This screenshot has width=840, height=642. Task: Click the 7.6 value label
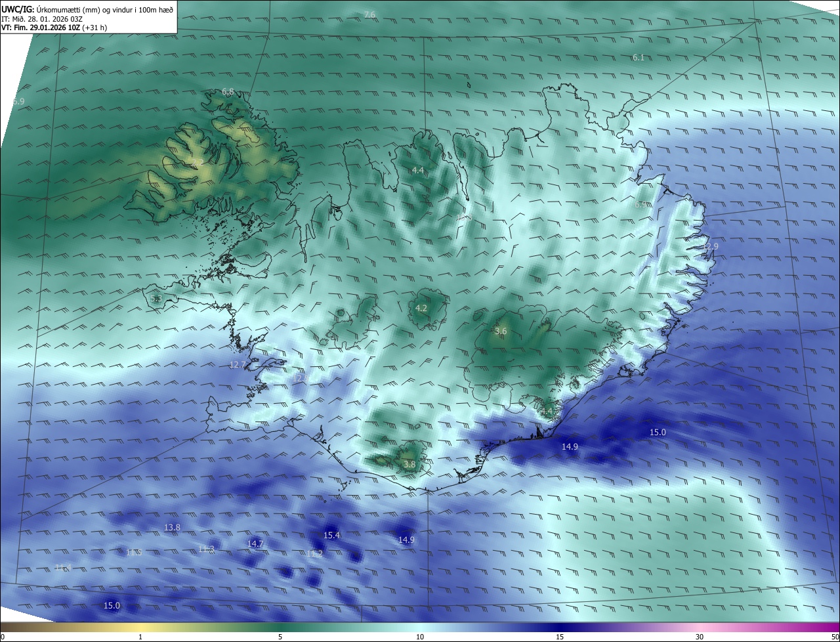click(x=370, y=14)
